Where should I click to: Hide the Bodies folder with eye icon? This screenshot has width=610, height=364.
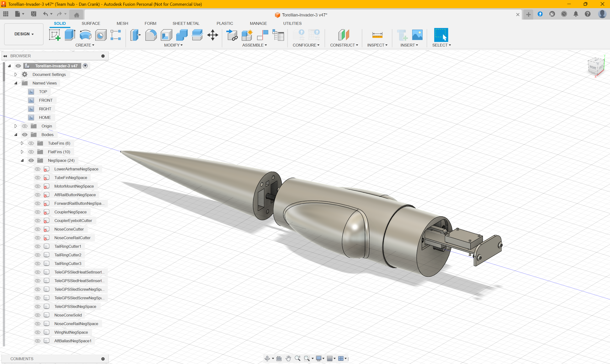(x=25, y=135)
